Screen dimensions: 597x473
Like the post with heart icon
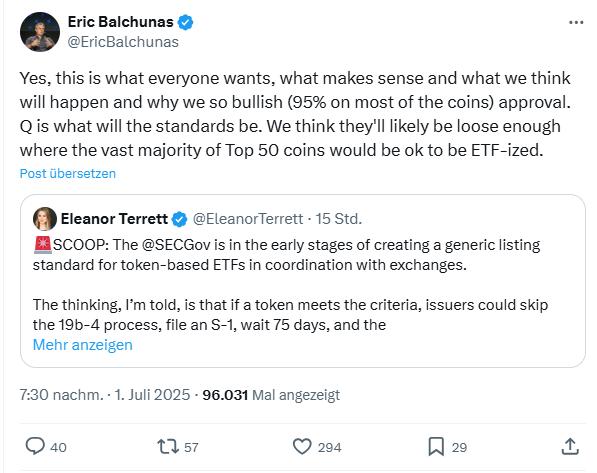click(x=302, y=446)
